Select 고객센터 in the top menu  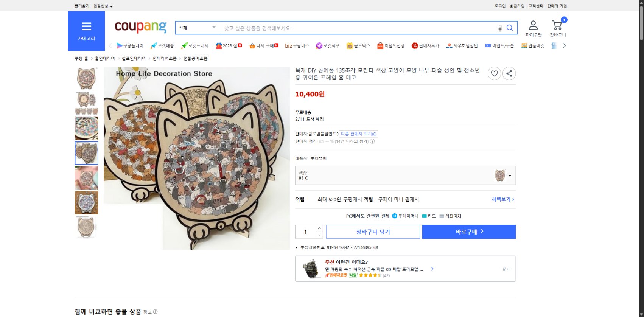click(535, 6)
